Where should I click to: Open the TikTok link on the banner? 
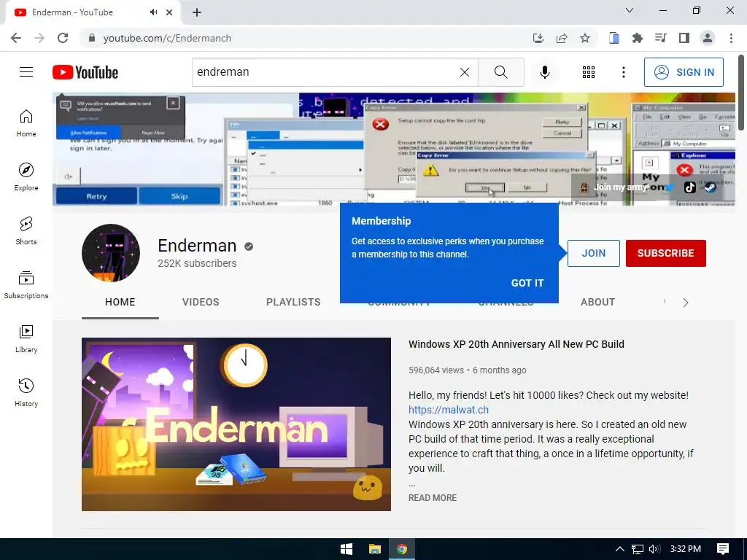[690, 187]
